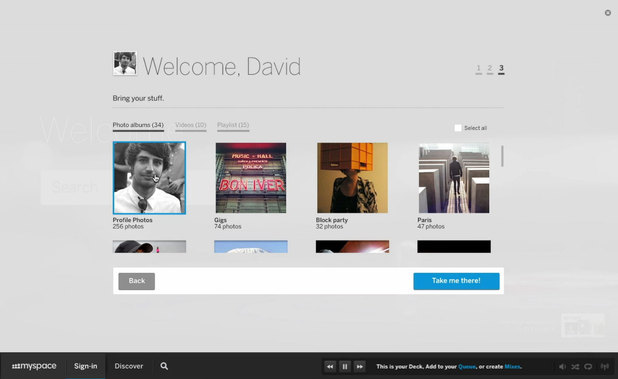Open the search magnifier icon

164,366
